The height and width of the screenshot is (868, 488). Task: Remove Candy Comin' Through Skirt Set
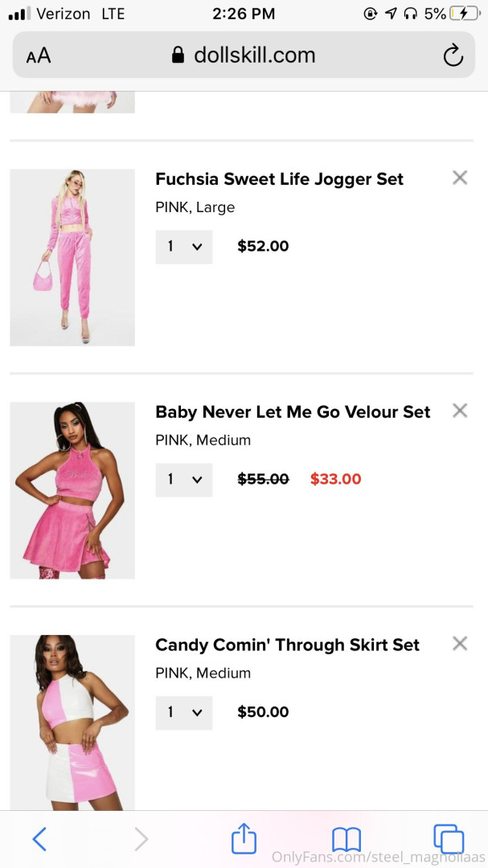[460, 643]
